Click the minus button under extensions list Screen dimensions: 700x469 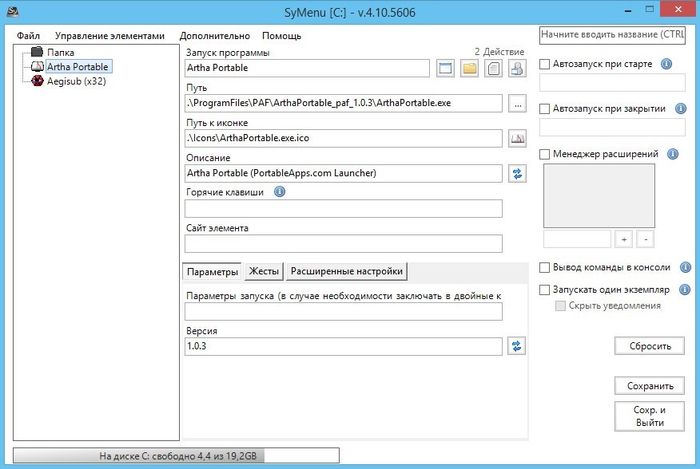645,239
